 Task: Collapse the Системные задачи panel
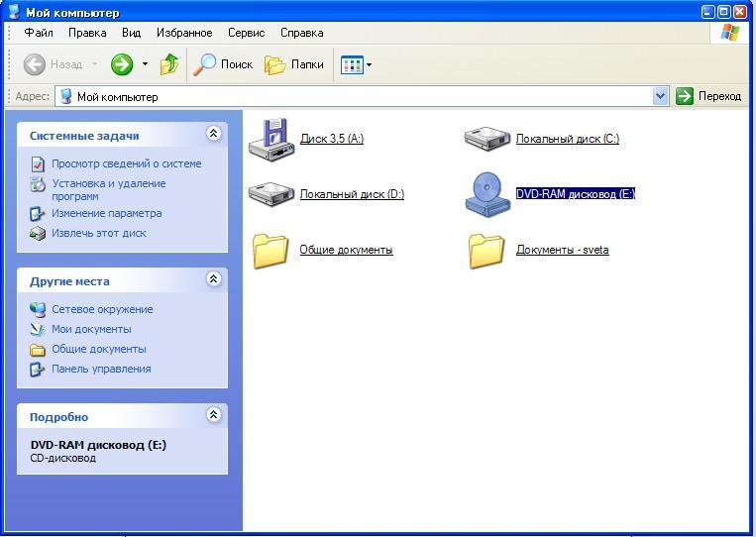214,134
